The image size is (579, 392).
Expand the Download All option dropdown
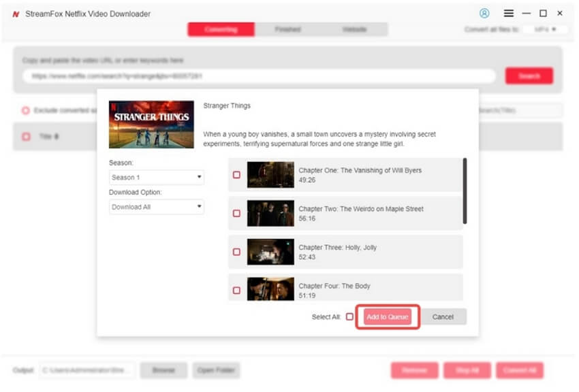(157, 207)
